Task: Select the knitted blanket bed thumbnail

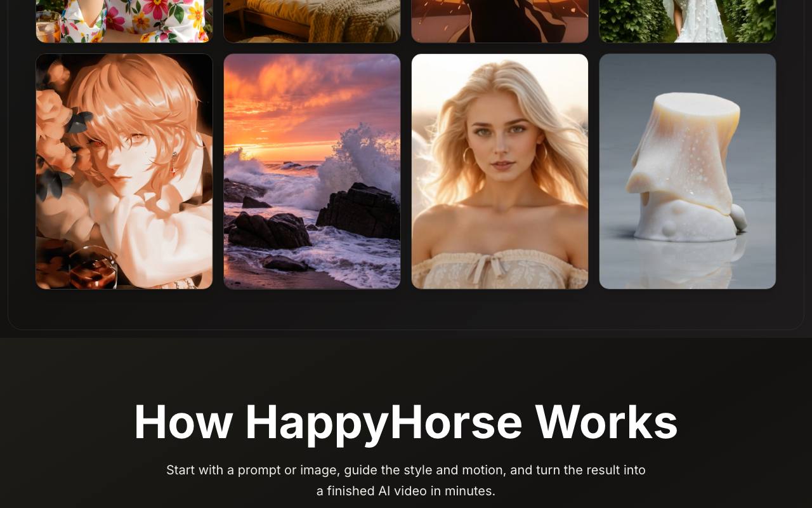Action: pos(312,21)
